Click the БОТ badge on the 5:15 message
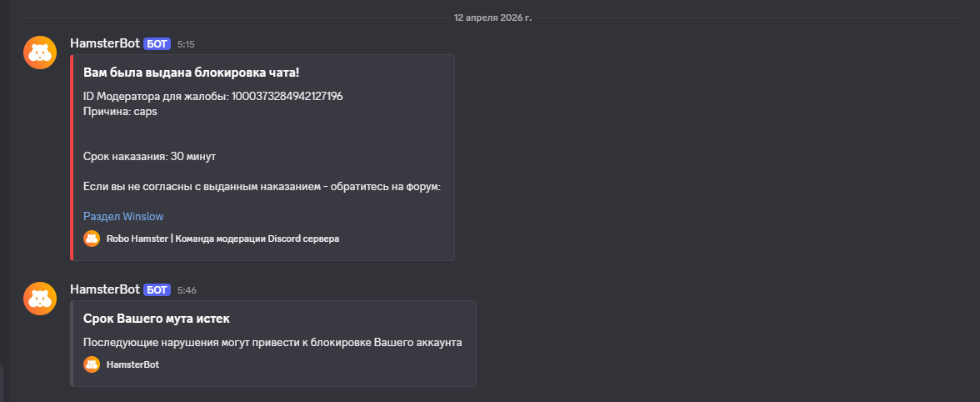Image resolution: width=980 pixels, height=402 pixels. (157, 43)
